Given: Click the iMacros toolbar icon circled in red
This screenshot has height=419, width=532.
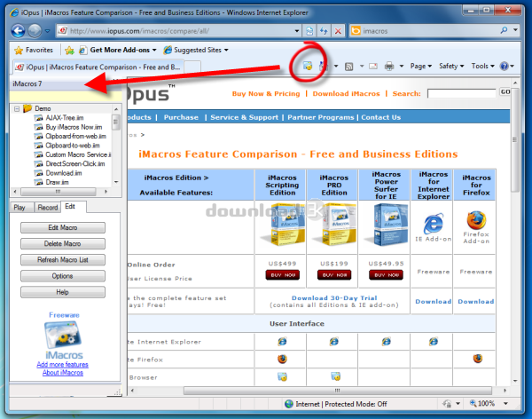Looking at the screenshot, I should [308, 66].
